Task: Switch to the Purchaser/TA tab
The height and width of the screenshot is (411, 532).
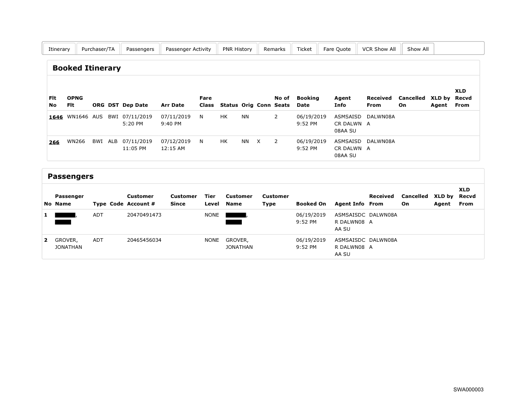Action: click(x=98, y=49)
